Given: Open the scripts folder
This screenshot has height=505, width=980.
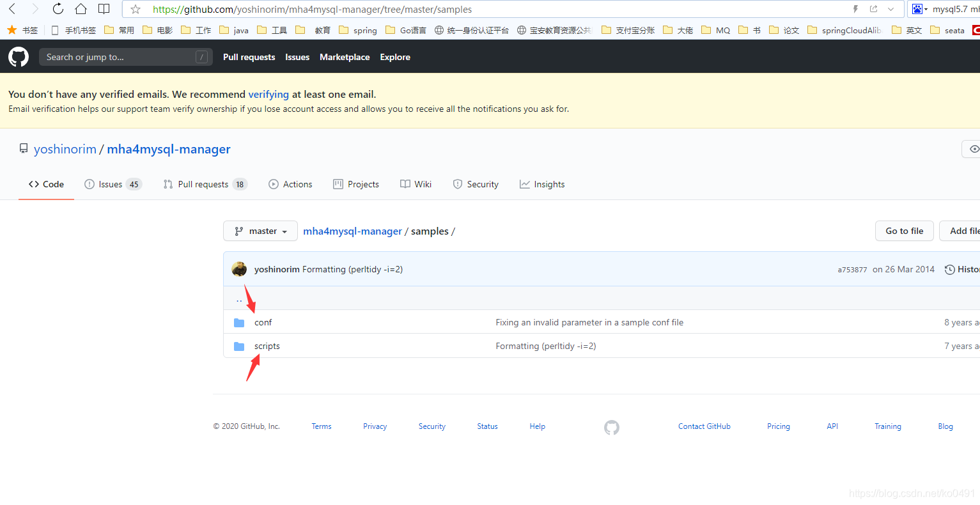Looking at the screenshot, I should coord(267,346).
